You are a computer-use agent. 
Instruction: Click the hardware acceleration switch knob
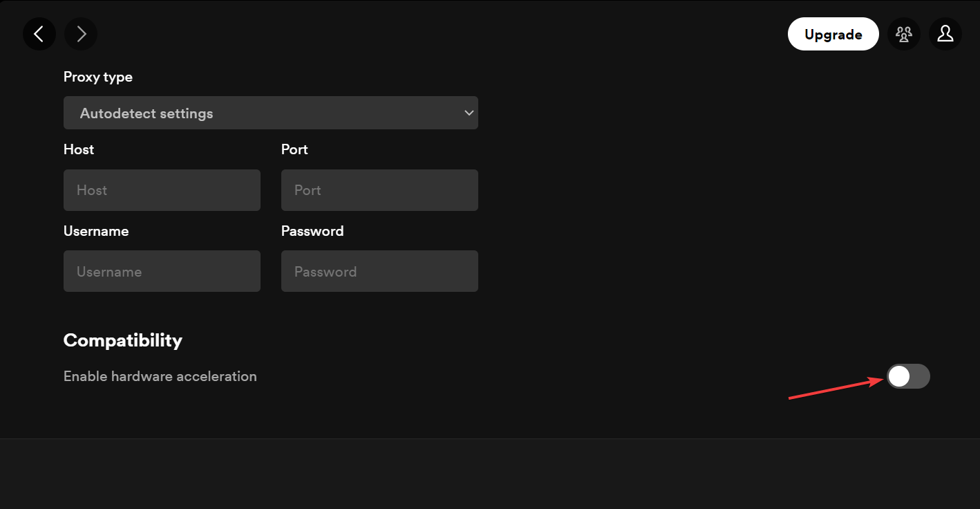click(898, 376)
